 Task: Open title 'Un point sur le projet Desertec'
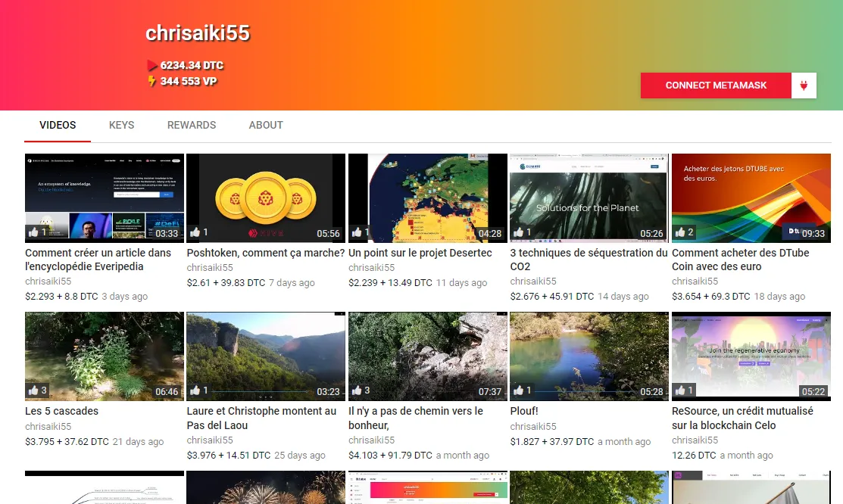coord(420,253)
